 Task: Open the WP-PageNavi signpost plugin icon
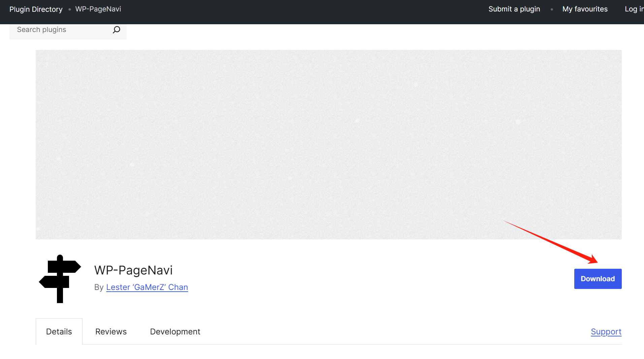(60, 279)
